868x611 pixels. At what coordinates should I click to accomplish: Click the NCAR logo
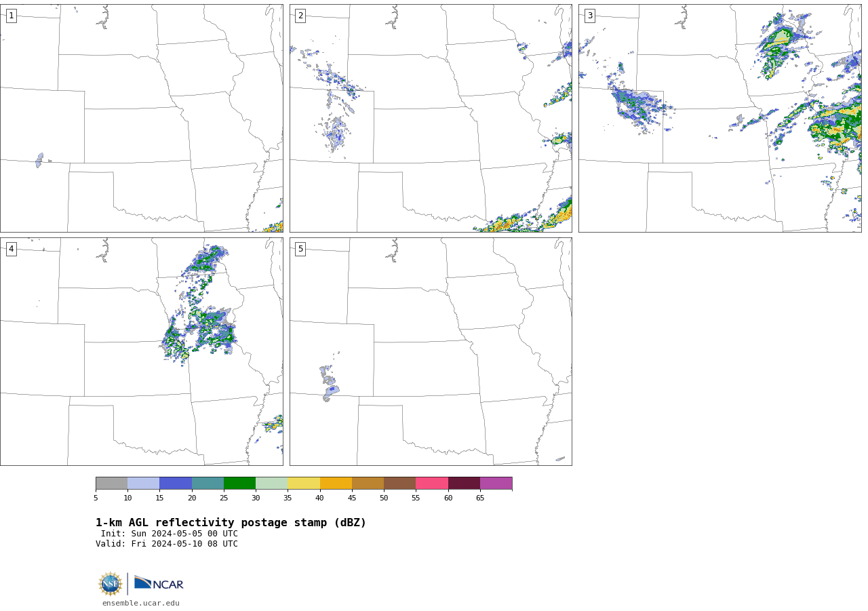click(x=159, y=583)
